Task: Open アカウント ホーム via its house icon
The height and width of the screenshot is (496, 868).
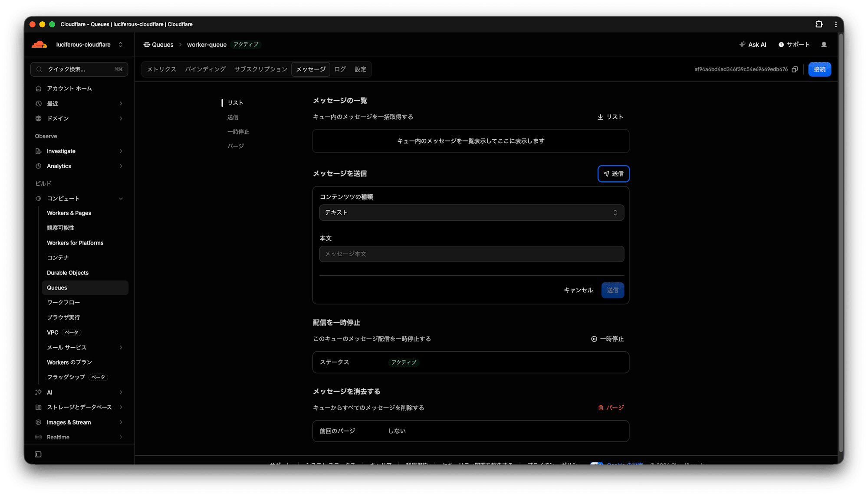Action: (x=39, y=88)
